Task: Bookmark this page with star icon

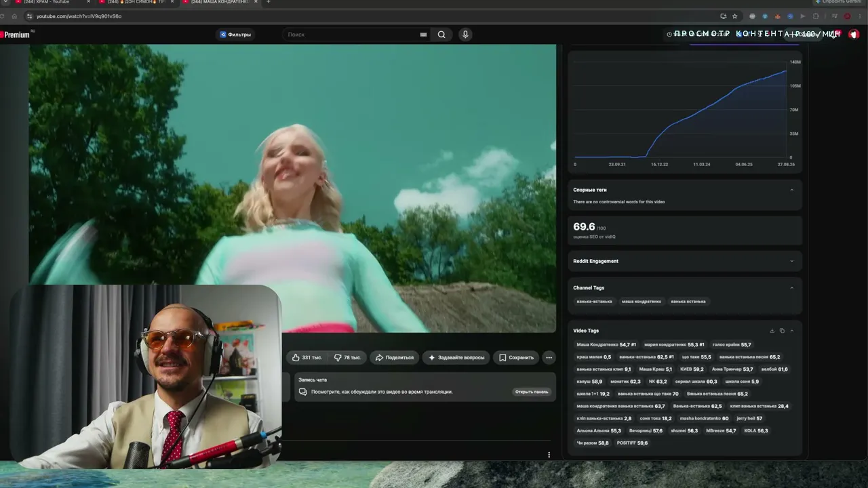Action: (x=734, y=16)
